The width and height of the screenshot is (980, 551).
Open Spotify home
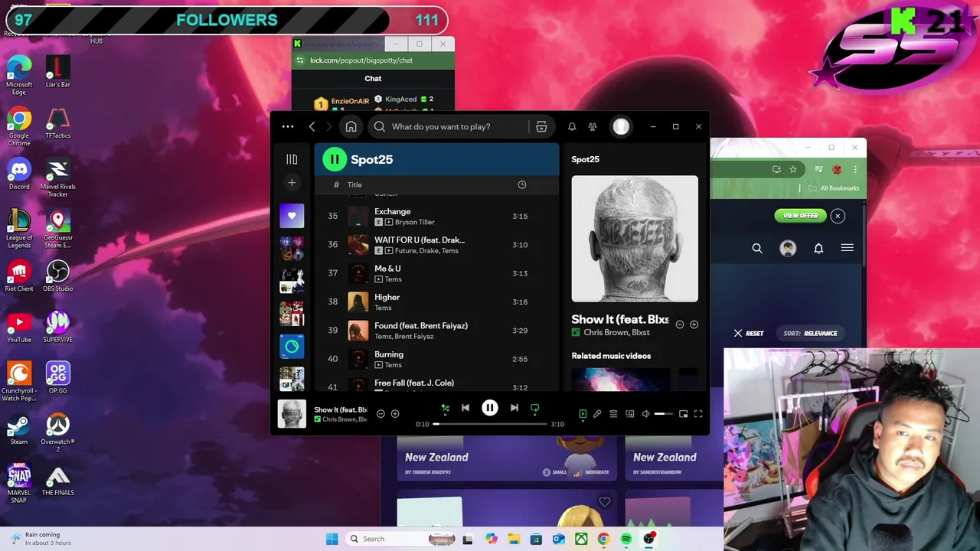click(x=351, y=126)
